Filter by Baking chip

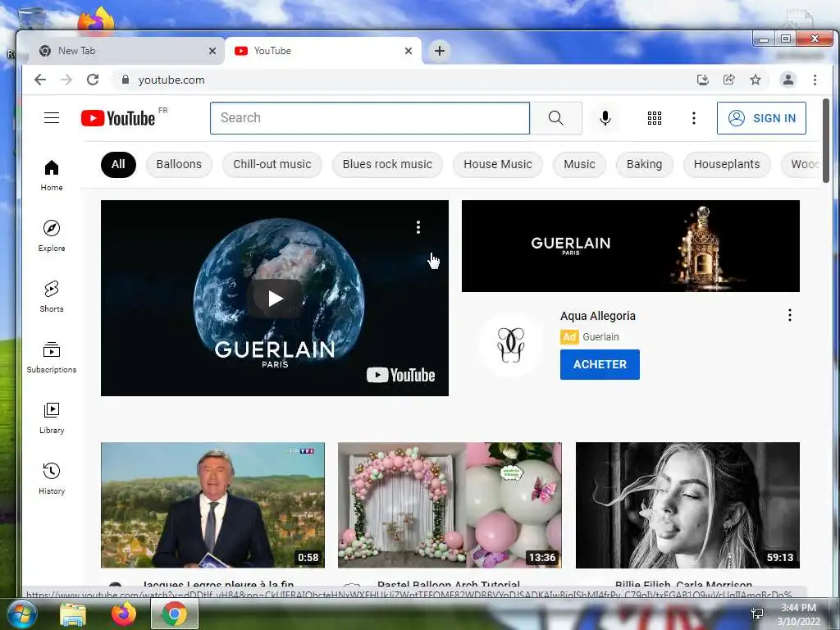[x=645, y=164]
